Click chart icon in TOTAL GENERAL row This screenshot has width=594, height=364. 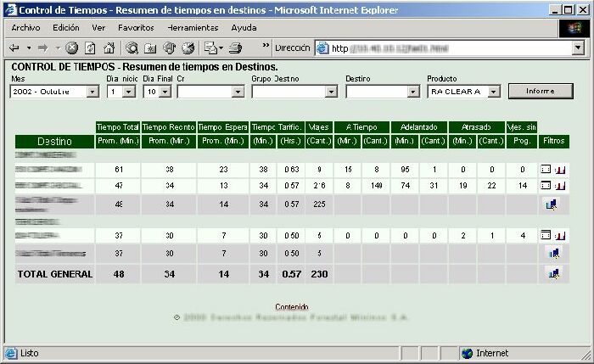tap(553, 273)
